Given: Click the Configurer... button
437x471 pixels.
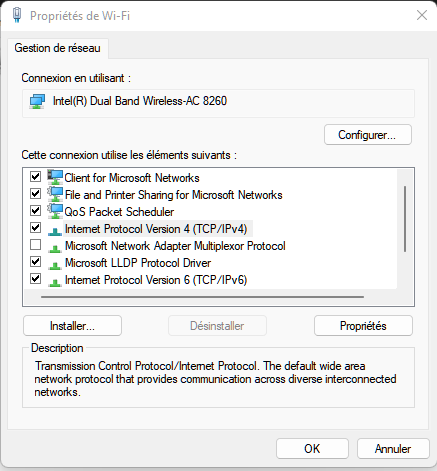Looking at the screenshot, I should tap(368, 135).
